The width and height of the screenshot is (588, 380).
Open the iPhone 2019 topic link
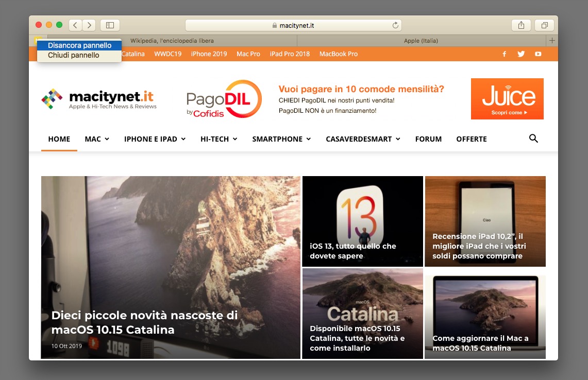pyautogui.click(x=209, y=54)
